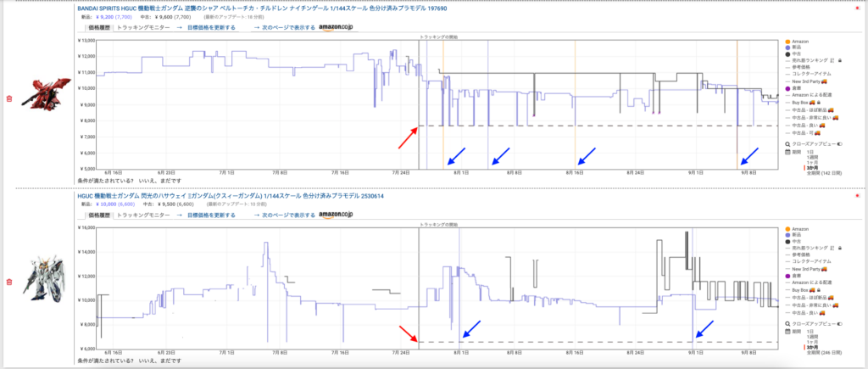
Task: Toggle 新品 series in Nightingale chart legend
Action: tap(793, 48)
